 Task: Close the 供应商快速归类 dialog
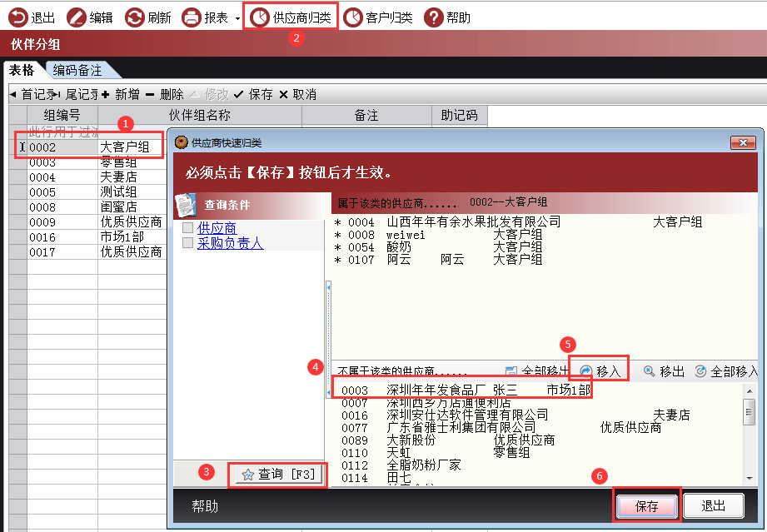pos(743,142)
